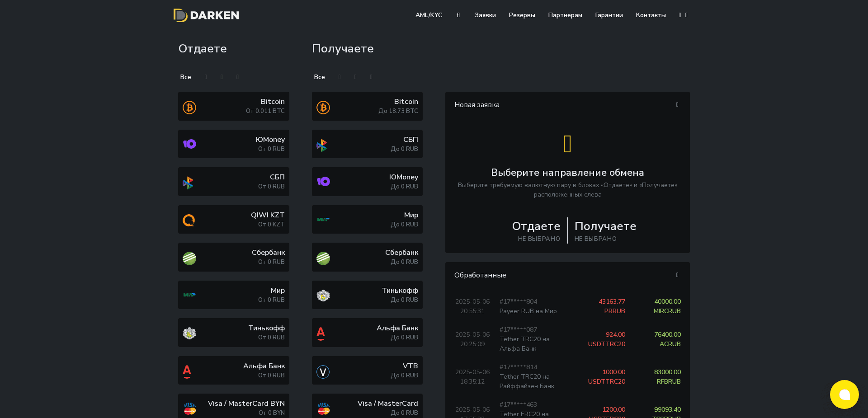The height and width of the screenshot is (418, 868).
Task: Open the chat support bubble
Action: pos(844,394)
